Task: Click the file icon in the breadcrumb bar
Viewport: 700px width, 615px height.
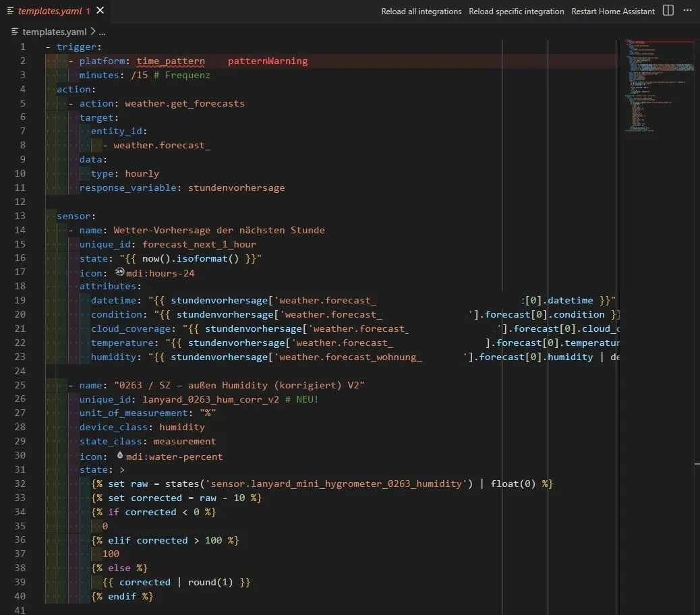Action: (x=15, y=32)
